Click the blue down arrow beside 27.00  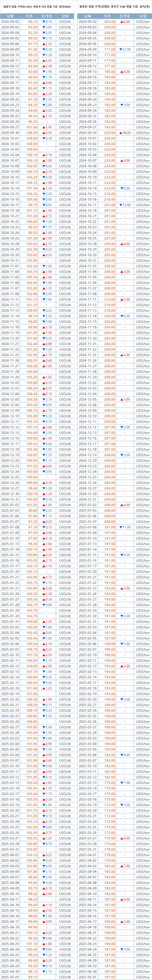point(120,50)
